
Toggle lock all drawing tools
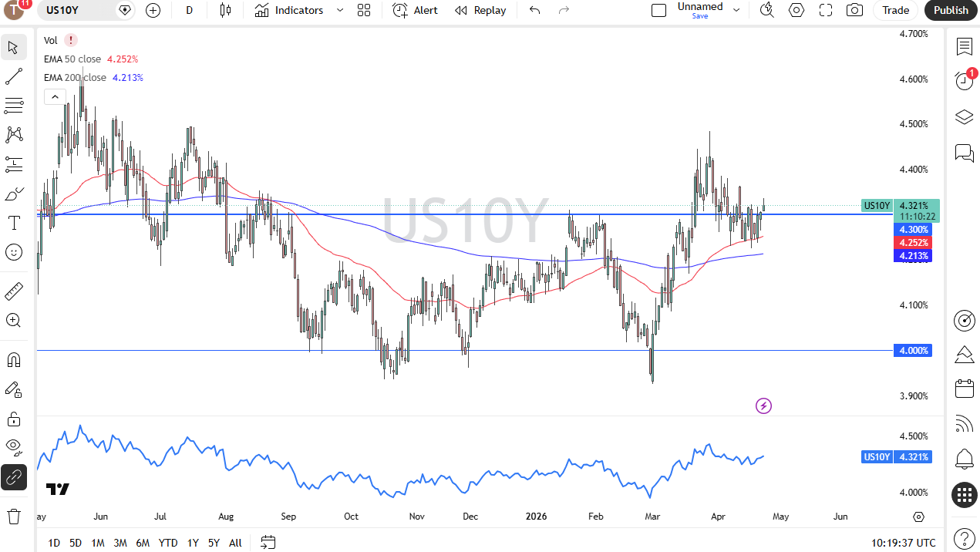pyautogui.click(x=13, y=419)
